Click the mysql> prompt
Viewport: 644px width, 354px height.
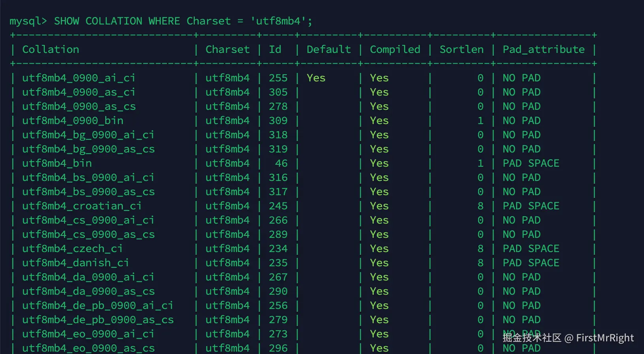pos(28,21)
